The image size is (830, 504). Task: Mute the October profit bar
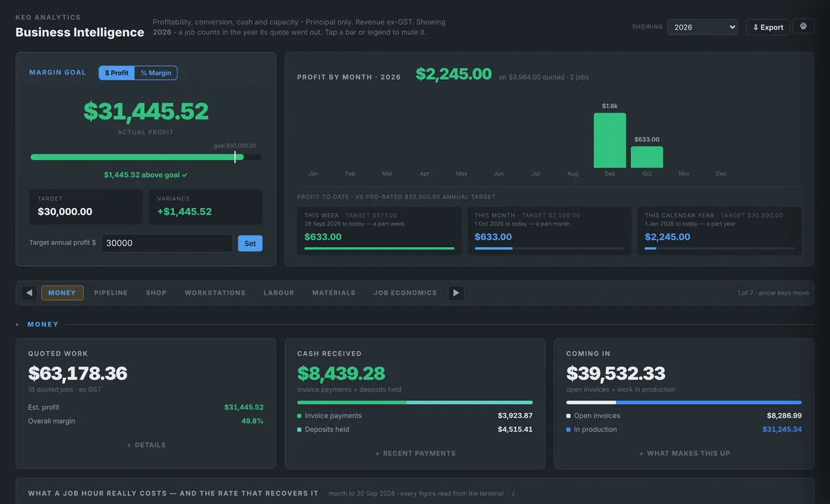[647, 157]
